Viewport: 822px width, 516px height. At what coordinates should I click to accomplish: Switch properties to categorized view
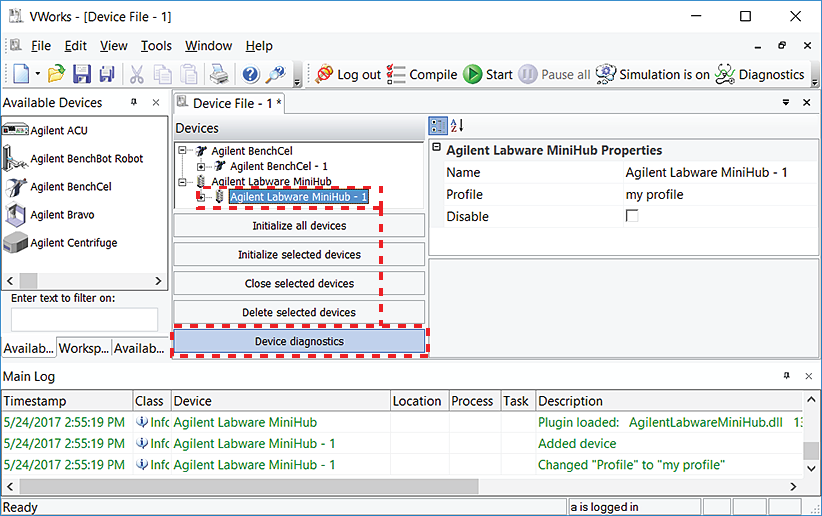(438, 126)
